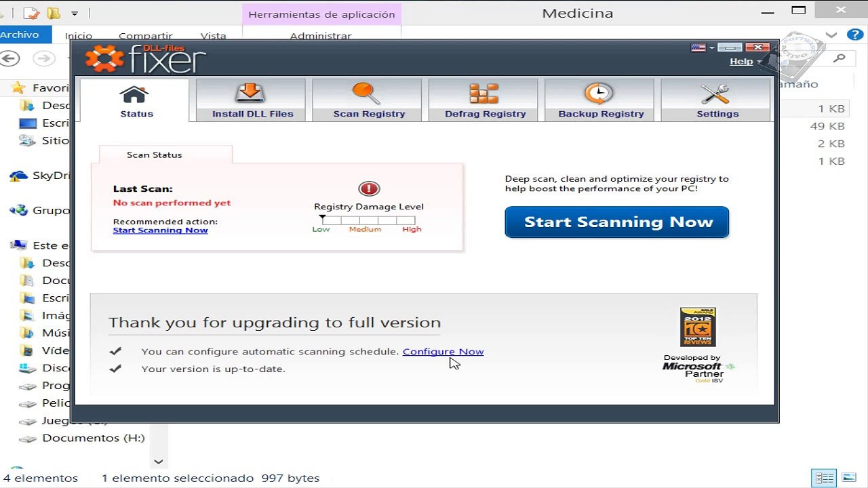Click the Registry Damage Level meter
This screenshot has width=868, height=488.
click(368, 220)
